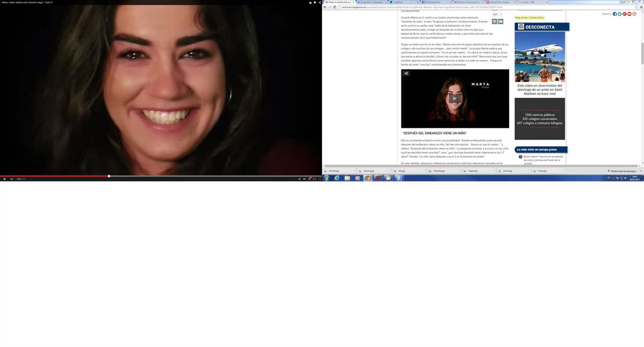Toggle fullscreen on the YouTube player

click(319, 179)
